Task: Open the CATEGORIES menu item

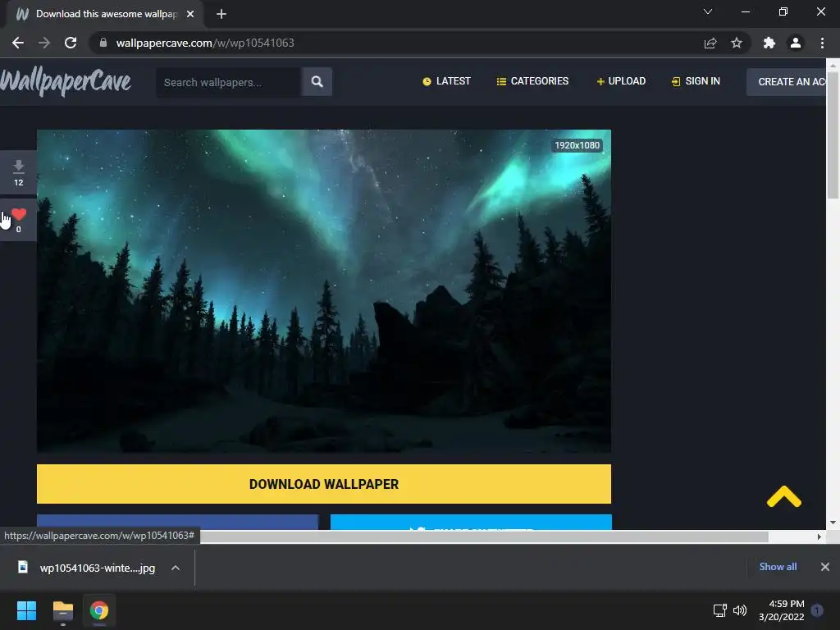Action: 532,81
